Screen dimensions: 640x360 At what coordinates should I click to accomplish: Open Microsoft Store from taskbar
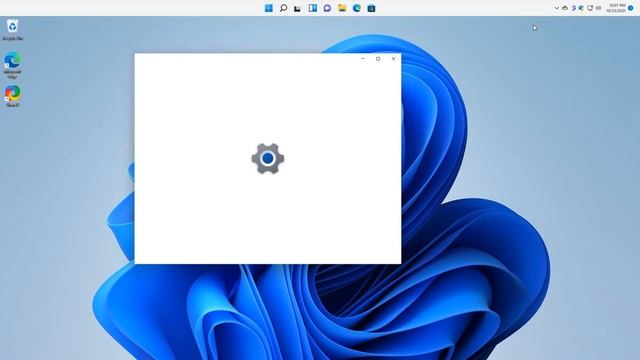(371, 8)
